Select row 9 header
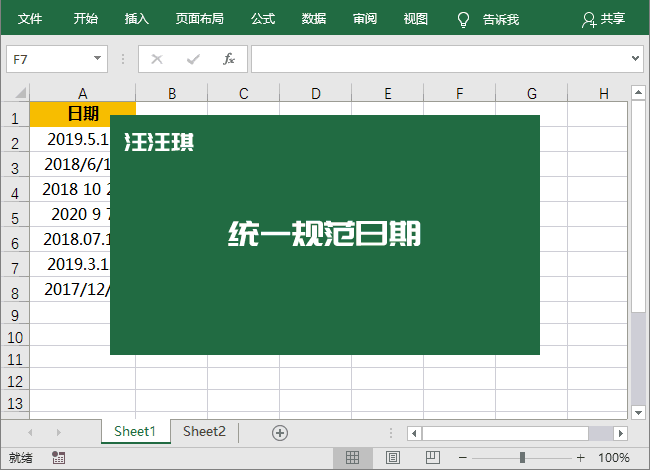Viewport: 650px width, 470px height. click(x=15, y=315)
